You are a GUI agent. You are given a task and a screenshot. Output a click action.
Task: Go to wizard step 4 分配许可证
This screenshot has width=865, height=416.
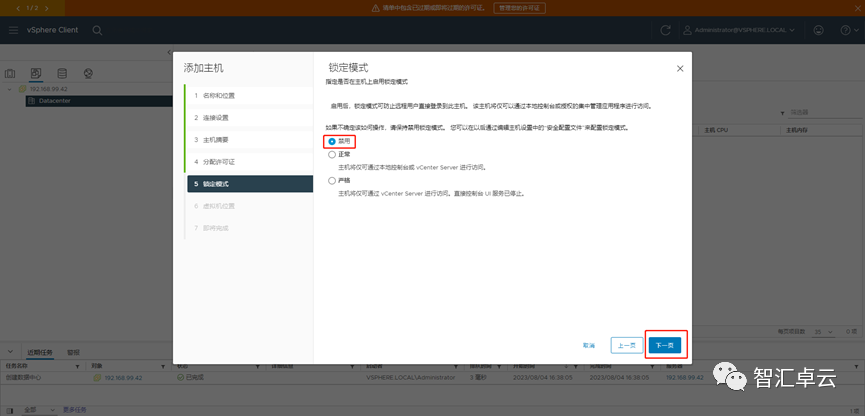pos(250,162)
